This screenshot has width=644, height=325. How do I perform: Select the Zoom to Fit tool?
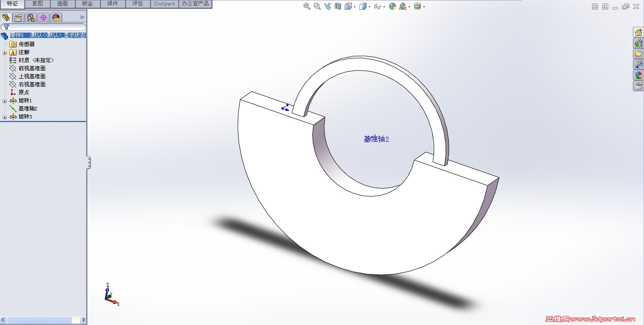pos(307,6)
